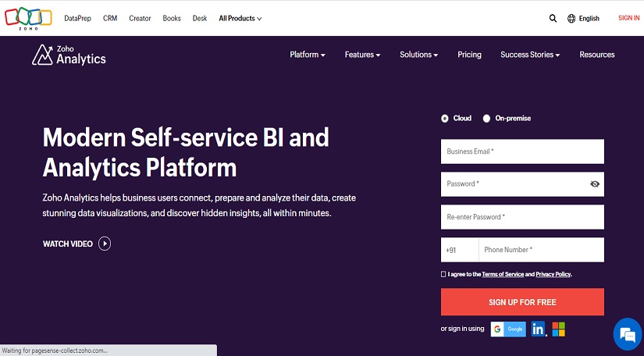Viewport: 644px width, 356px height.
Task: Play video using the circular play icon
Action: click(105, 244)
